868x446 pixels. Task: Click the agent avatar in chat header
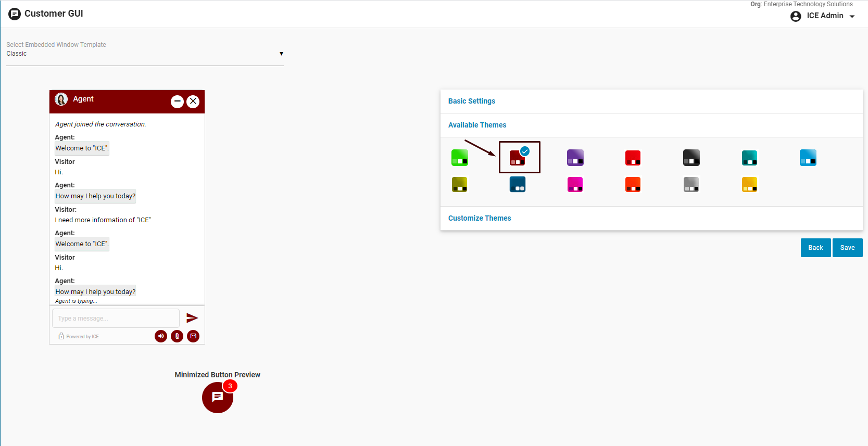61,99
